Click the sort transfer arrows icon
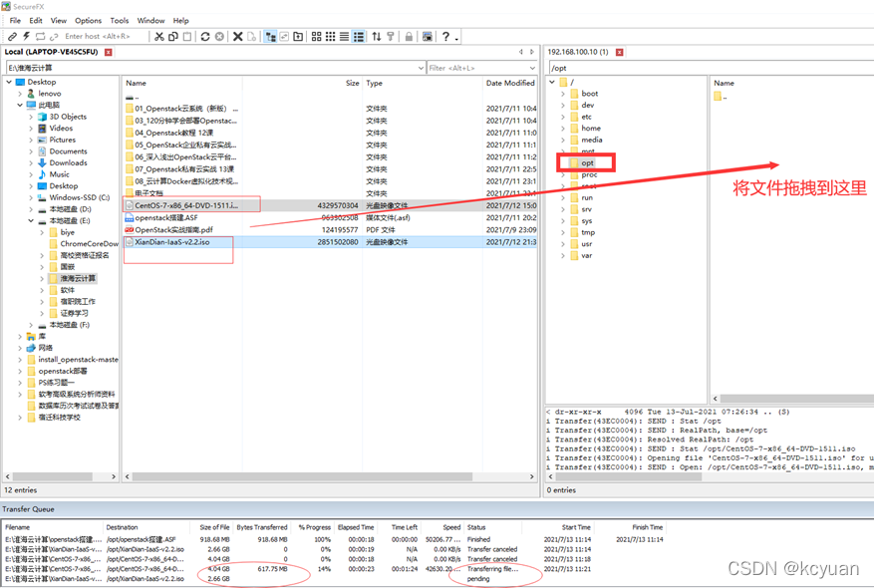The width and height of the screenshot is (874, 588). pos(377,36)
